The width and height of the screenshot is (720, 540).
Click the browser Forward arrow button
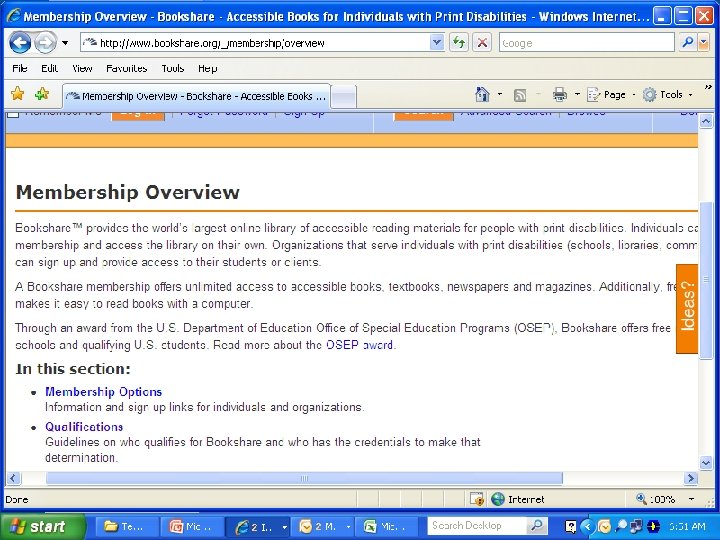[45, 43]
